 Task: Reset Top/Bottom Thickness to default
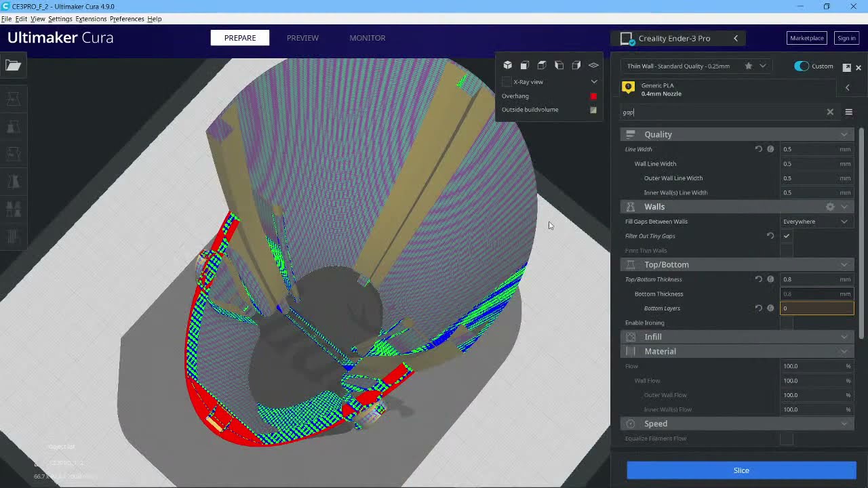759,279
